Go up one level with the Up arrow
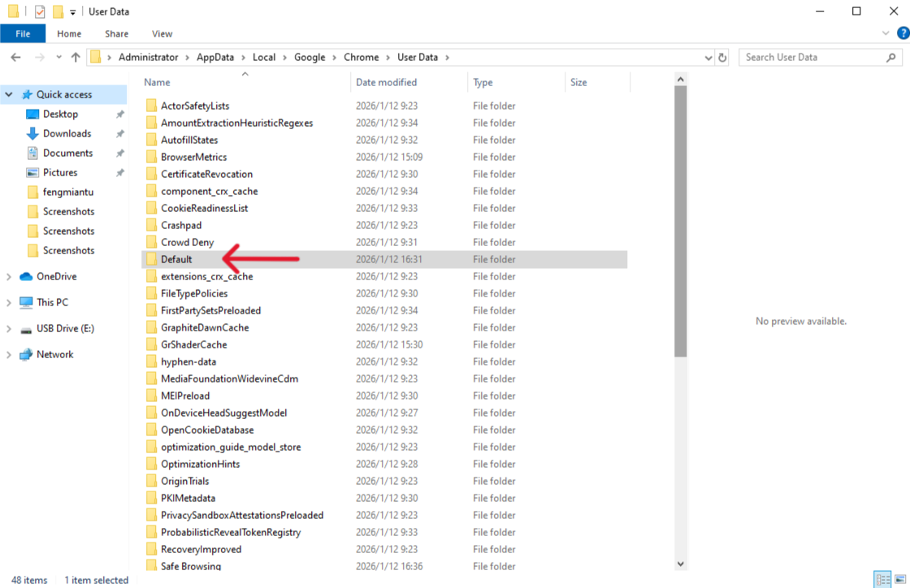Screen dimensions: 910x588 pyautogui.click(x=76, y=57)
